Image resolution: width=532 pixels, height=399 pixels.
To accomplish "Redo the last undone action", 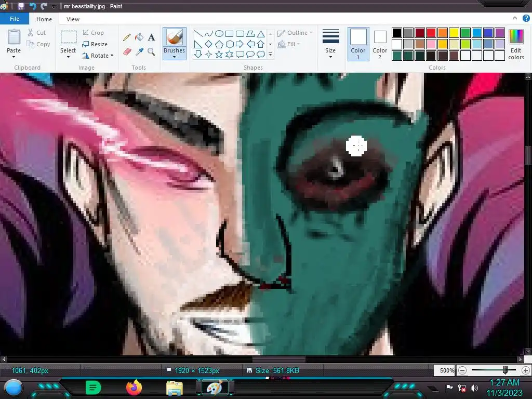I will click(x=44, y=6).
